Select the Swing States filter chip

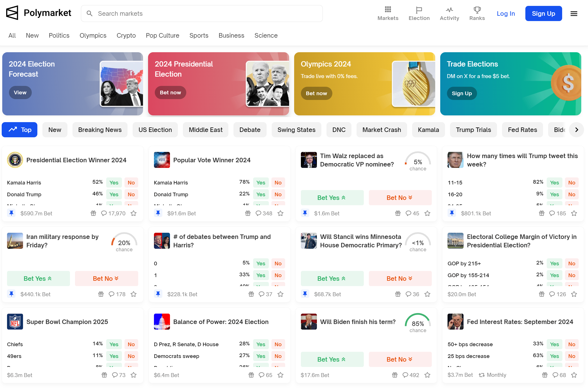[x=296, y=130]
